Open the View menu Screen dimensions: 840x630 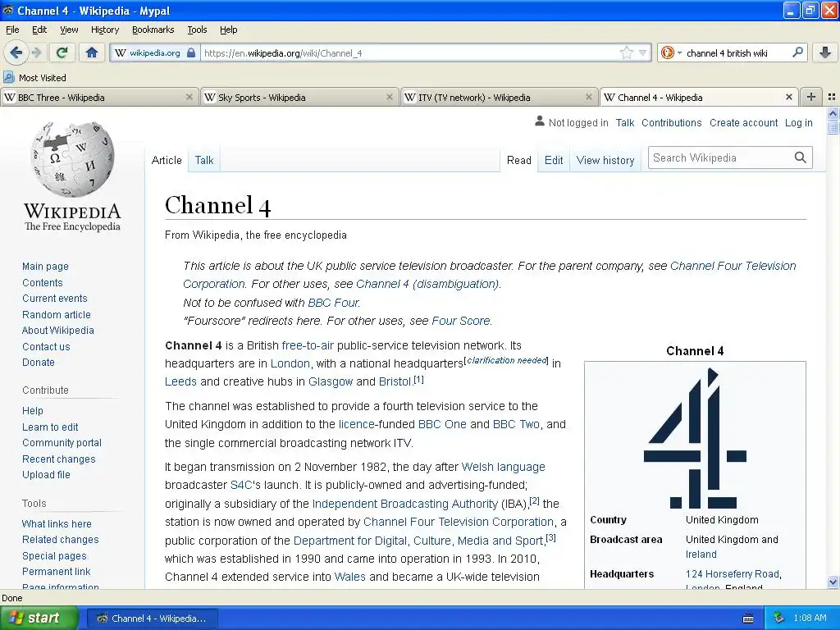coord(69,30)
